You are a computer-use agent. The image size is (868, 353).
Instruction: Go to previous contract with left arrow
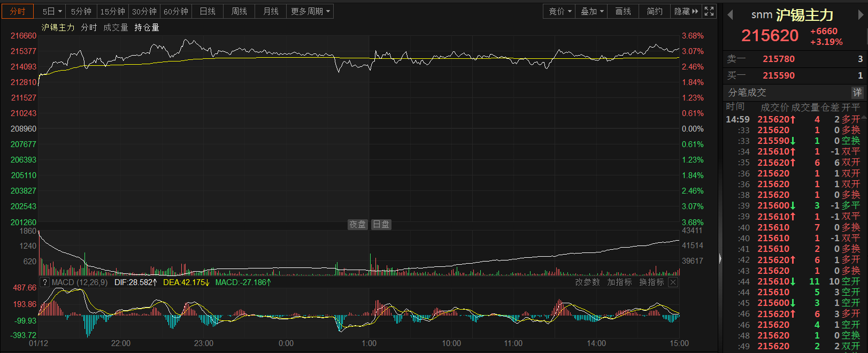click(x=730, y=15)
